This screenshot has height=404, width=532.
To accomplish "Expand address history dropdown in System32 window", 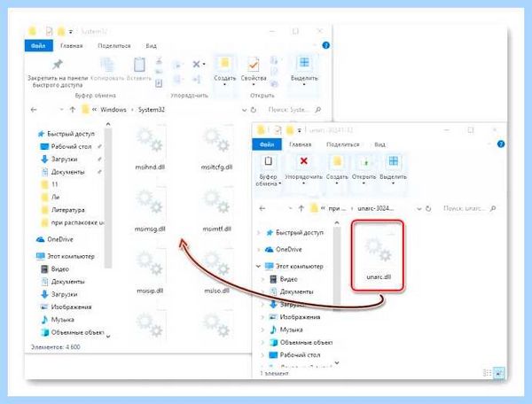I will [x=245, y=110].
